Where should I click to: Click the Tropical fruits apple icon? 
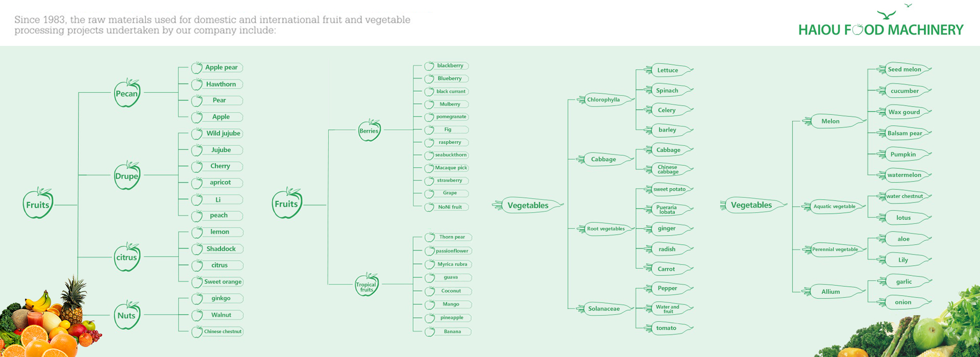tap(366, 285)
